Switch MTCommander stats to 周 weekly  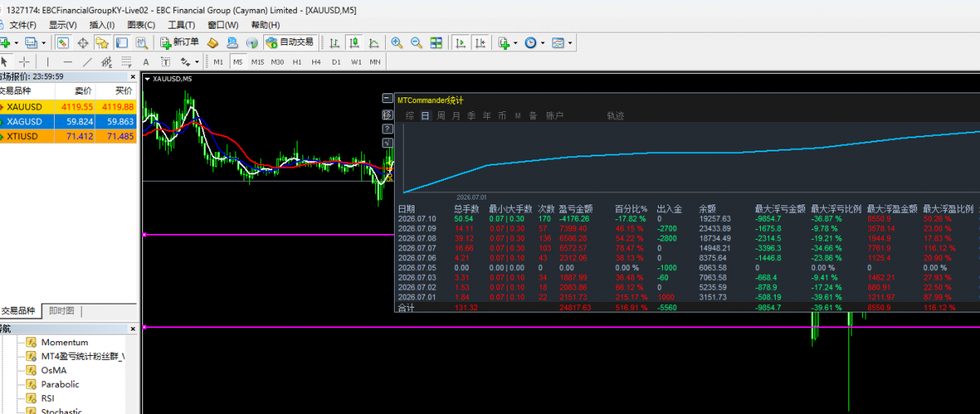[x=441, y=115]
